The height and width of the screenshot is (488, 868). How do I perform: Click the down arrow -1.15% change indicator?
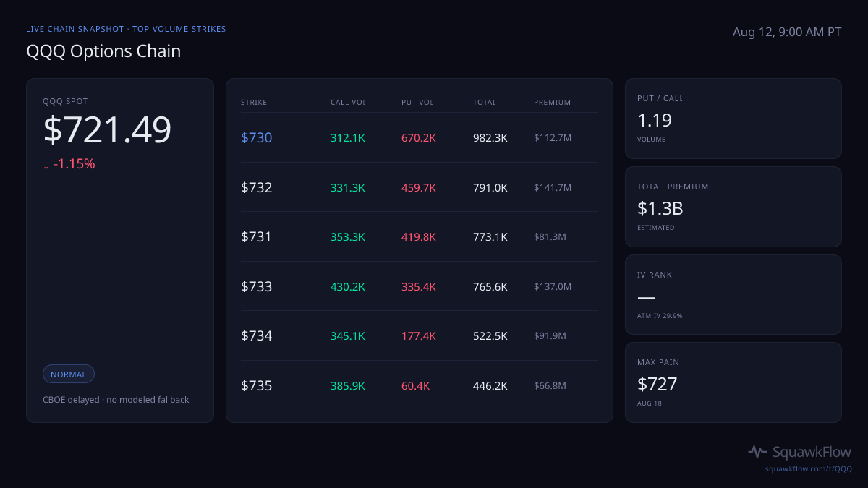point(69,164)
